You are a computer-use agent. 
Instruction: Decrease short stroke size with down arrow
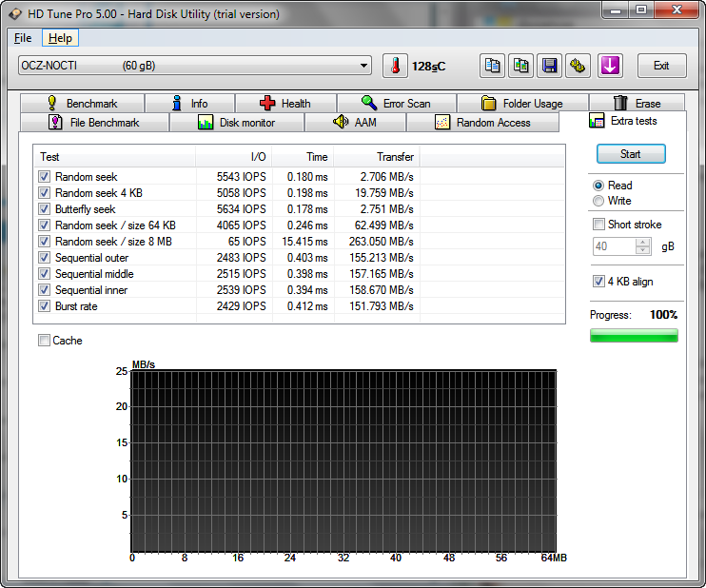pos(643,250)
